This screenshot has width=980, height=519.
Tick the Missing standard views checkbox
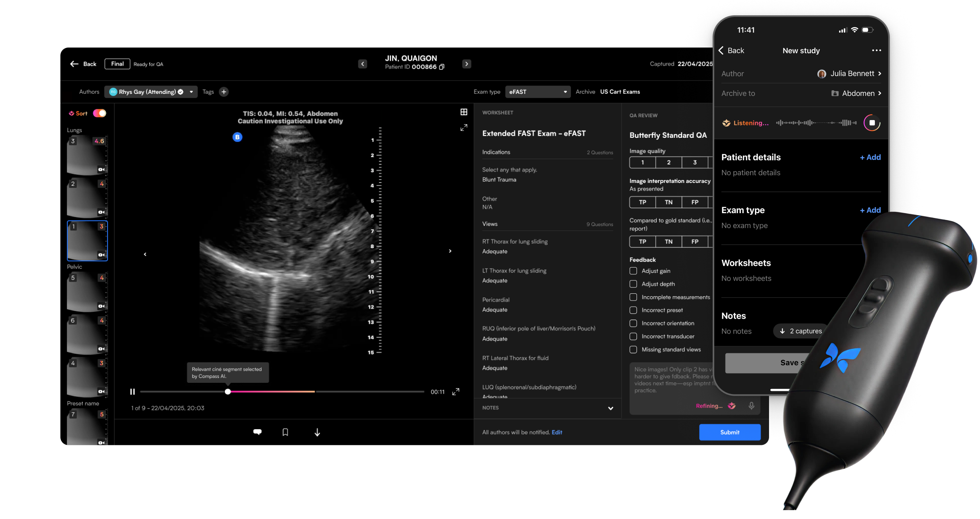click(633, 350)
